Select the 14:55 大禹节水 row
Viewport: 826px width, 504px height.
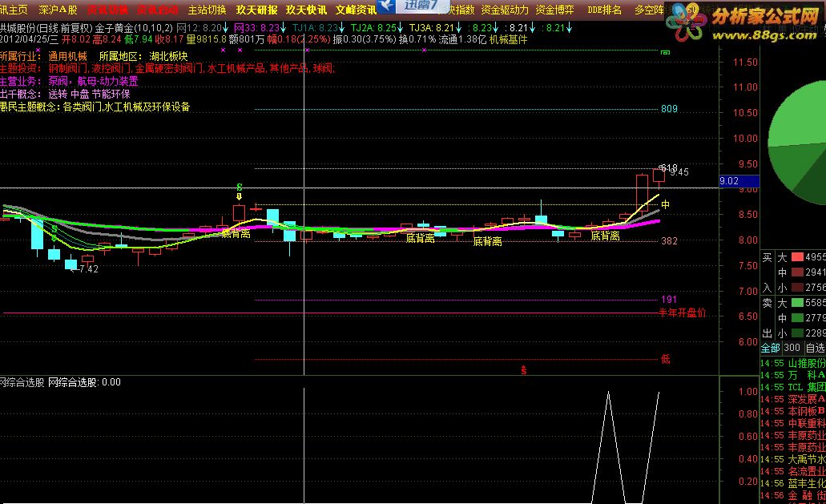coord(793,460)
